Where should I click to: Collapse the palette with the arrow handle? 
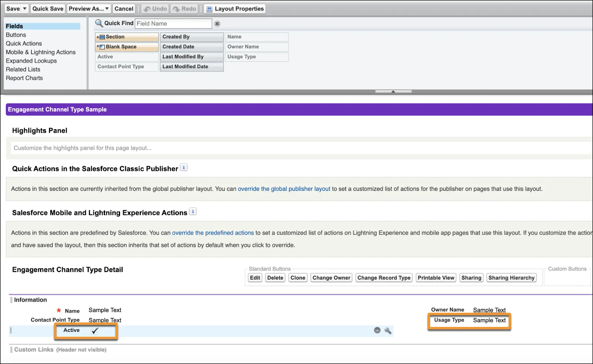393,92
